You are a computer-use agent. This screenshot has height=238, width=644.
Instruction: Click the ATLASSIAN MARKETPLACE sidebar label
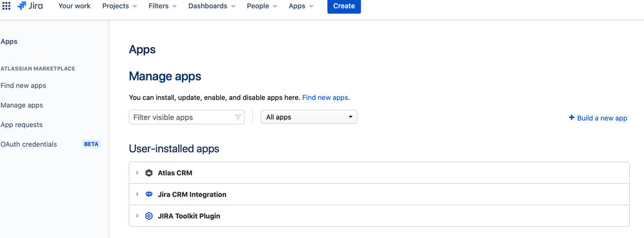(x=38, y=68)
